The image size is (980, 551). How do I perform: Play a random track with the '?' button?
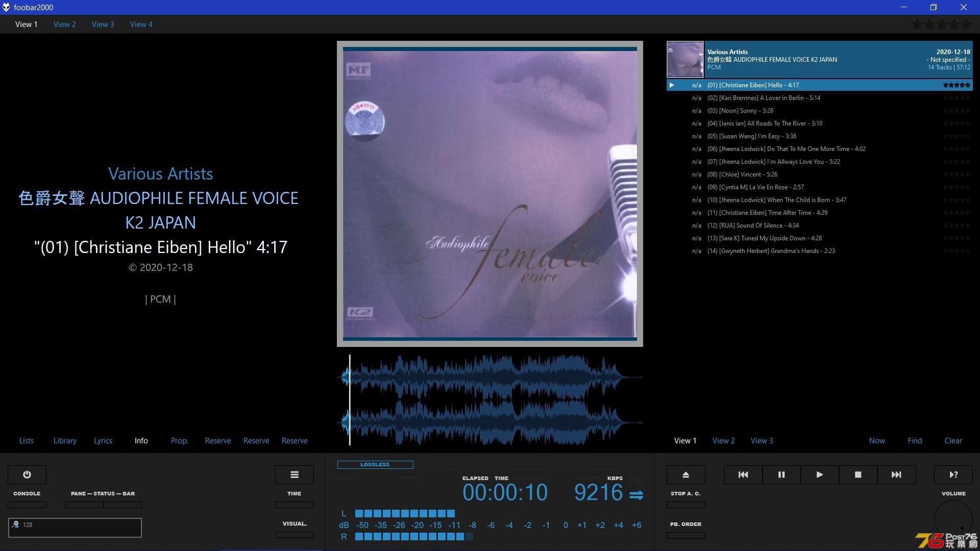tap(953, 474)
